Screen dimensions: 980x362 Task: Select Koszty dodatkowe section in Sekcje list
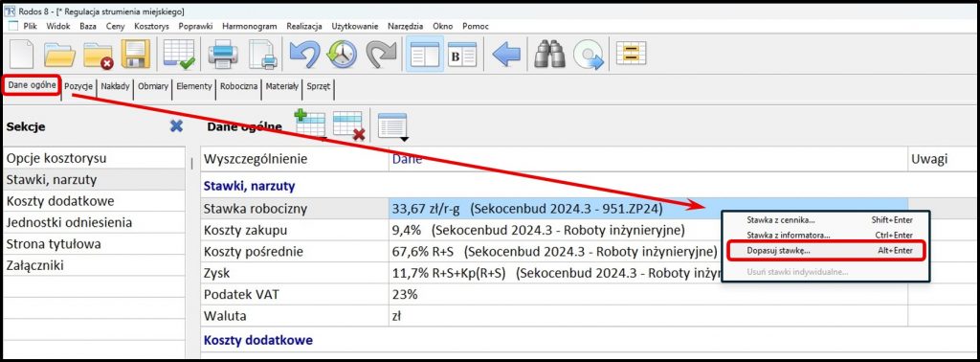pyautogui.click(x=94, y=201)
